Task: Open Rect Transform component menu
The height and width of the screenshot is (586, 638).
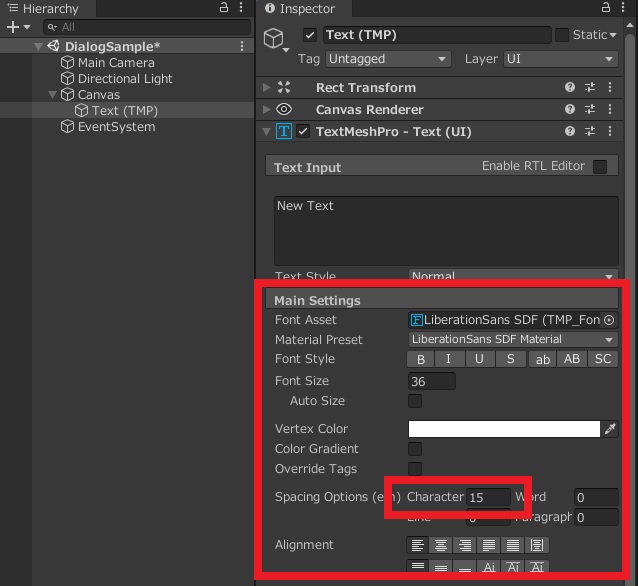Action: (x=610, y=87)
